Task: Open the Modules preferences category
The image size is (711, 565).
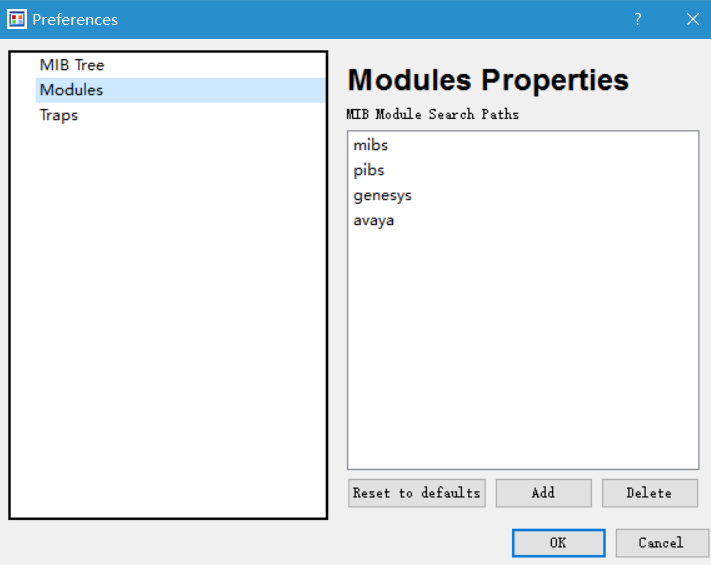Action: pos(71,90)
